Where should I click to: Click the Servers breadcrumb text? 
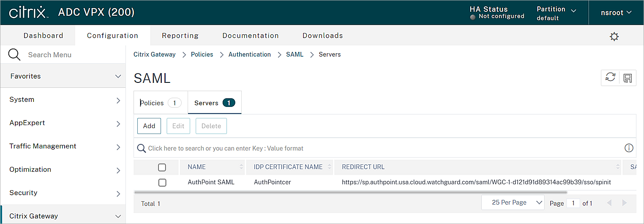pyautogui.click(x=330, y=55)
